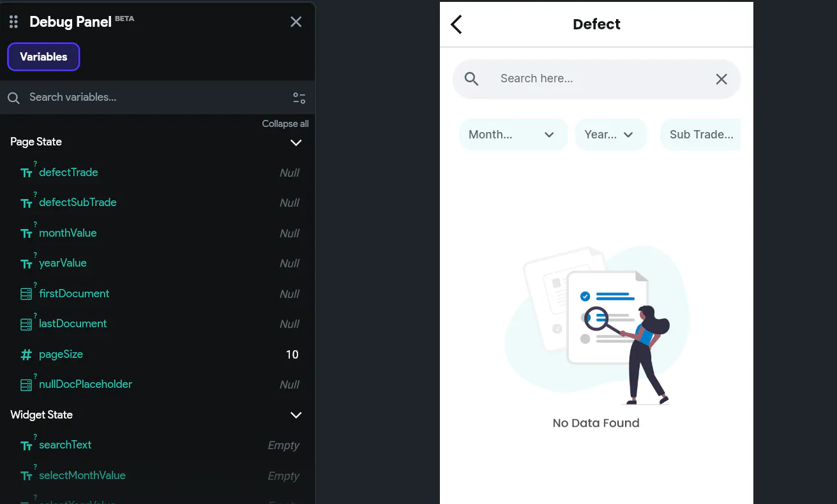Image resolution: width=837 pixels, height=504 pixels.
Task: Open the Month dropdown filter
Action: click(x=513, y=135)
